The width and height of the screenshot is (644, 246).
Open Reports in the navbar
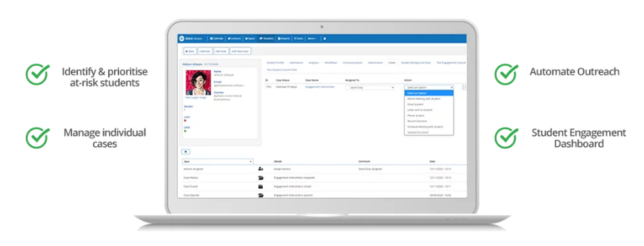click(284, 39)
